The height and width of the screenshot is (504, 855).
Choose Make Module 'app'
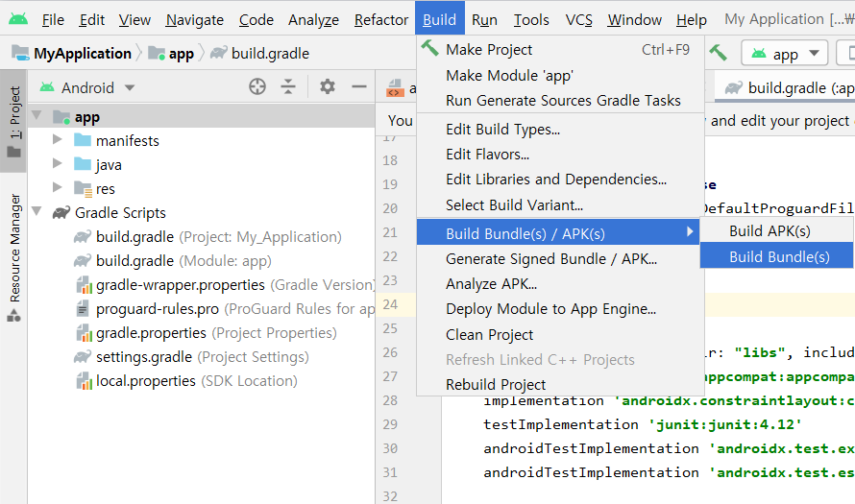pyautogui.click(x=560, y=75)
